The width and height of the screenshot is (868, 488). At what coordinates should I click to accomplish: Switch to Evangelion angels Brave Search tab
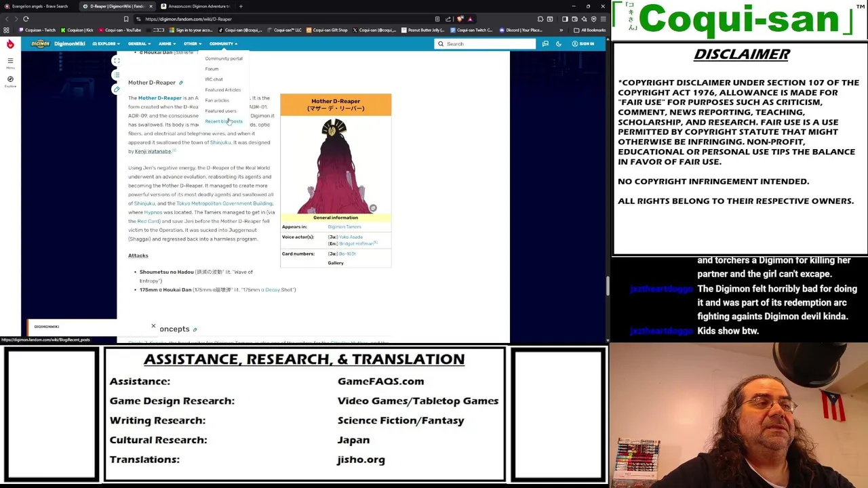click(x=39, y=6)
